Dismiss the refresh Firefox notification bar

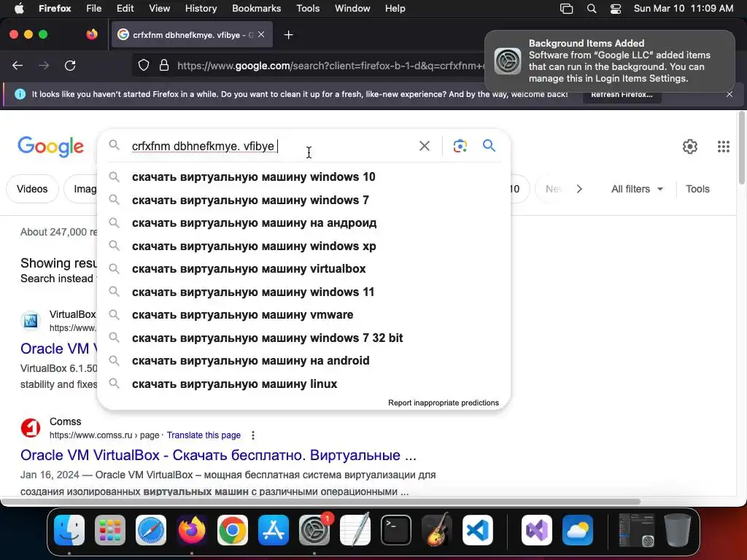[729, 94]
